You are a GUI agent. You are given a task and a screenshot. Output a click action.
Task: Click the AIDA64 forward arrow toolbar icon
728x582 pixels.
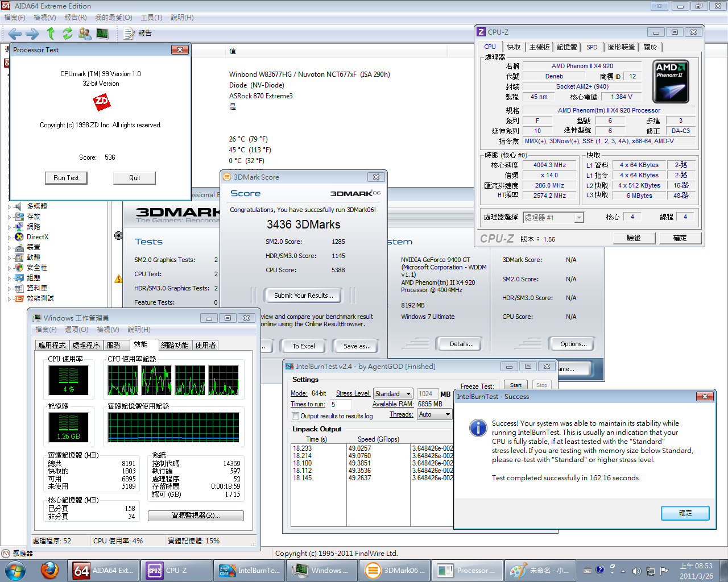[x=32, y=34]
